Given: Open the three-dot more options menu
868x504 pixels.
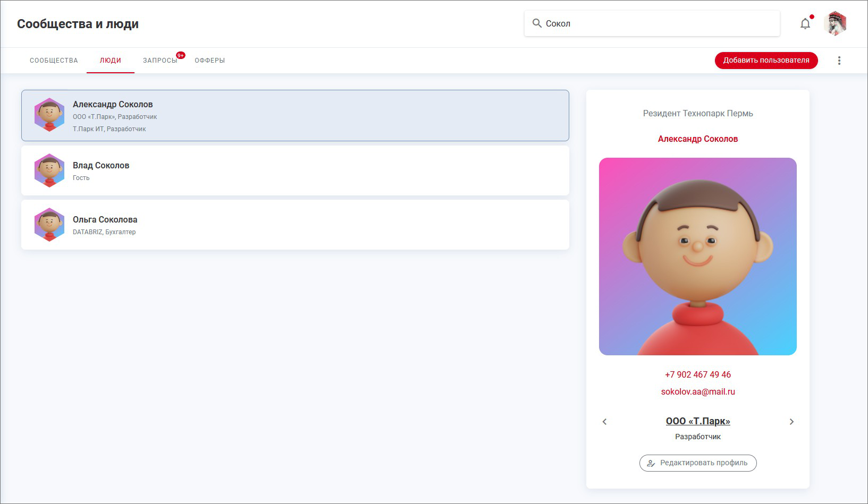Looking at the screenshot, I should (839, 61).
